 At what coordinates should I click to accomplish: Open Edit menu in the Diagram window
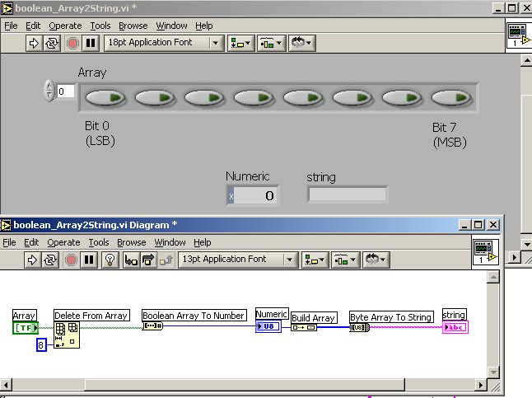click(31, 242)
